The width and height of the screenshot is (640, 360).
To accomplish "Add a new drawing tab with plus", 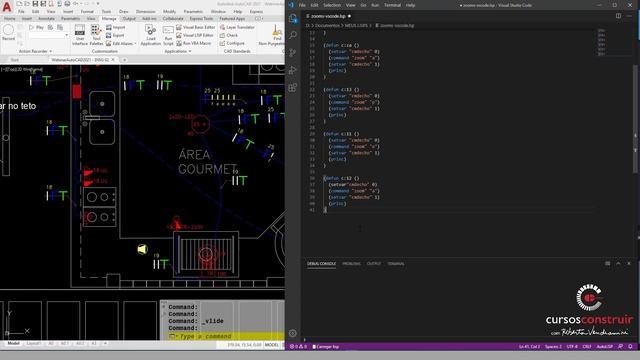I will tap(124, 60).
